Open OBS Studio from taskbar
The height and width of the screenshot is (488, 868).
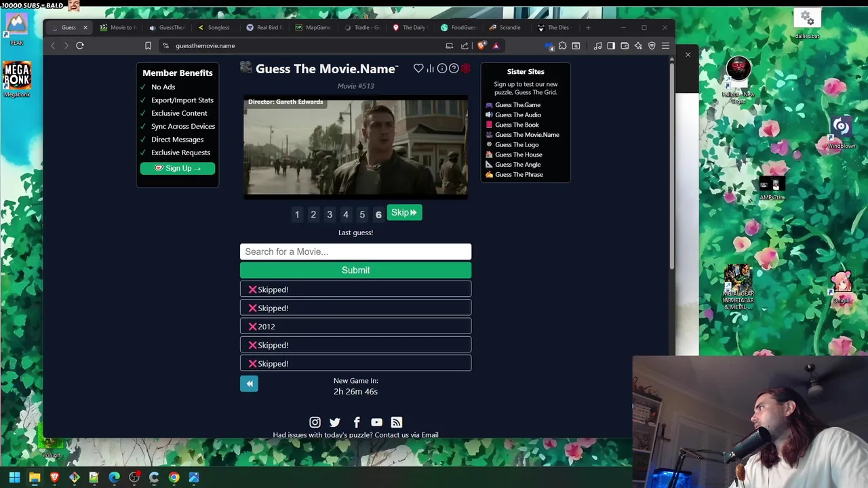pos(134,478)
